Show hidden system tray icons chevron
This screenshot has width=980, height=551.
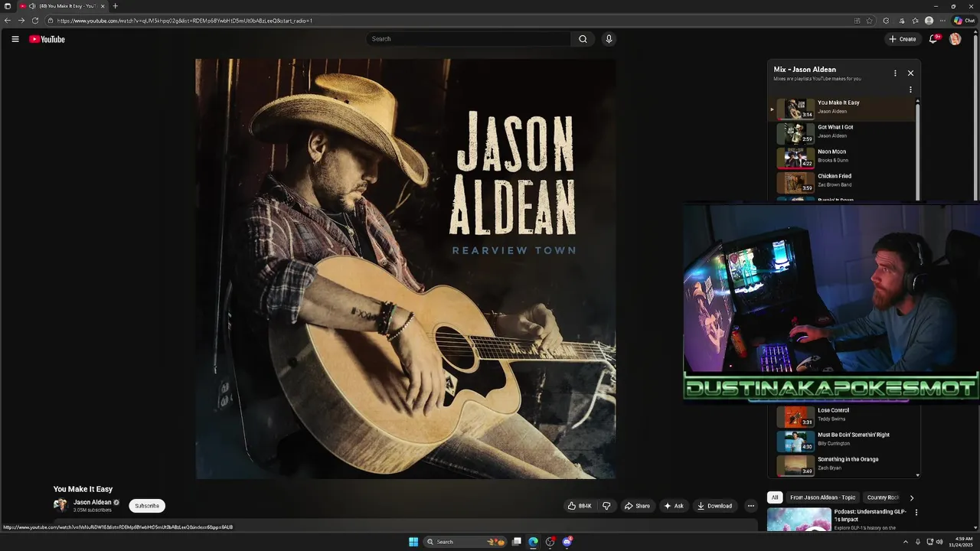click(906, 542)
